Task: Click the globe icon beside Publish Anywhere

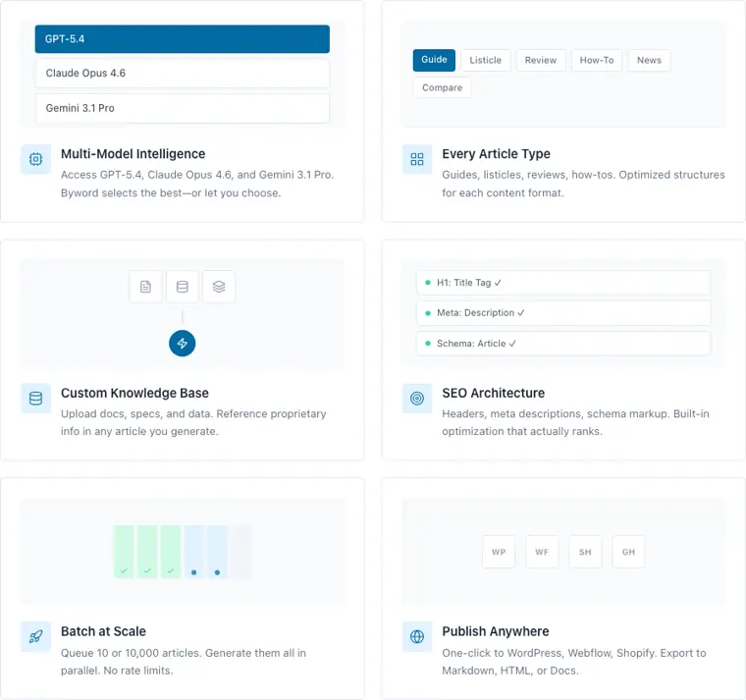Action: [x=417, y=637]
